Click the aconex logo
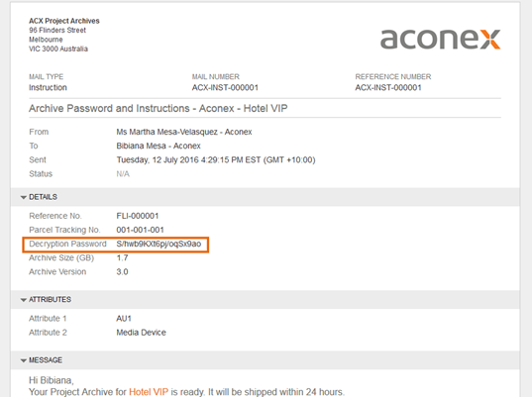This screenshot has width=532, height=397. [440, 39]
